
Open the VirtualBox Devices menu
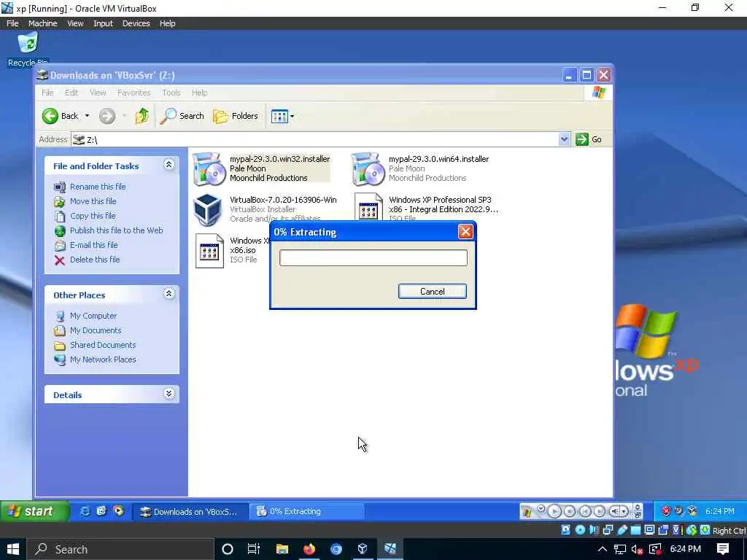(x=136, y=23)
